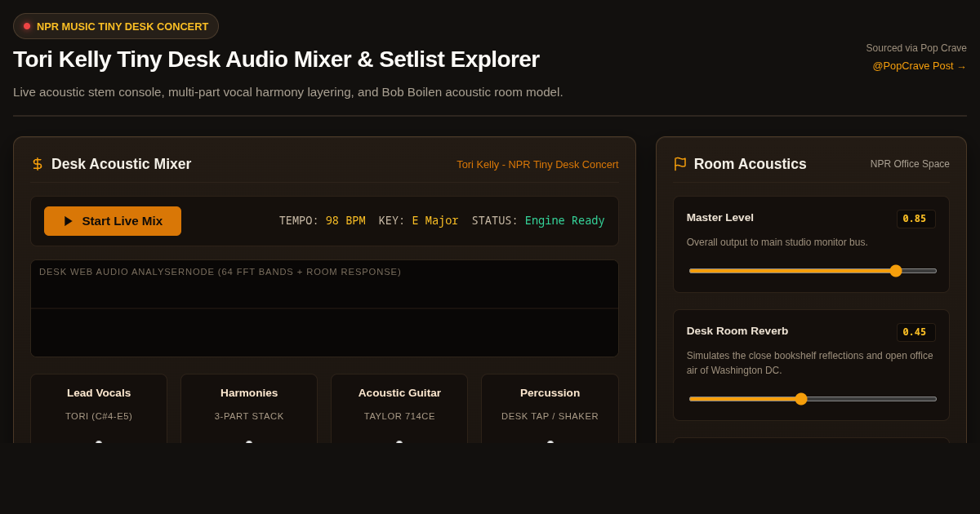
Task: Click the key value E Major
Action: pos(435,221)
